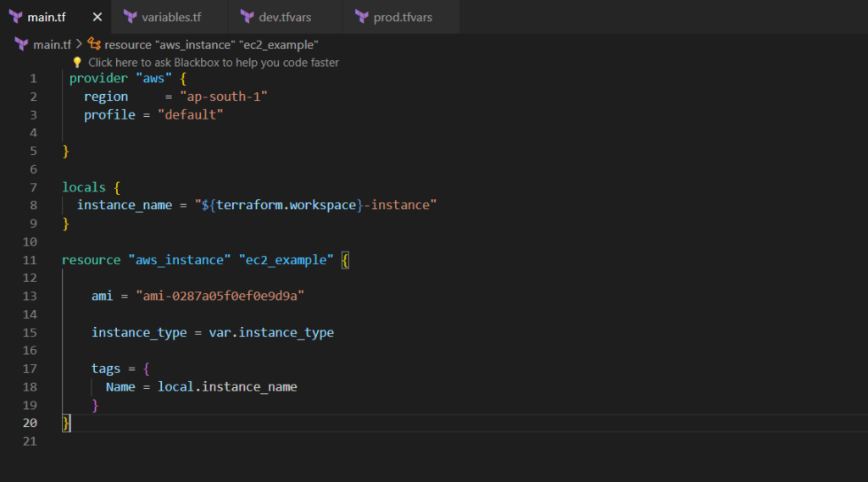Click the Terraform icon on dev.tfvars tab

click(x=247, y=17)
